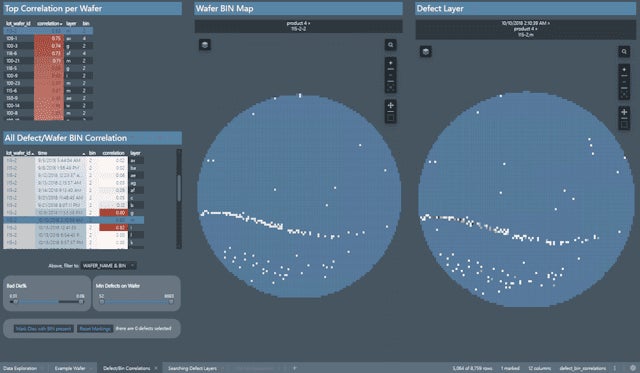Open the 'Above, filter to' WAFER_NAME & BIN dropdown
Screen dimensions: 640x373
109,266
